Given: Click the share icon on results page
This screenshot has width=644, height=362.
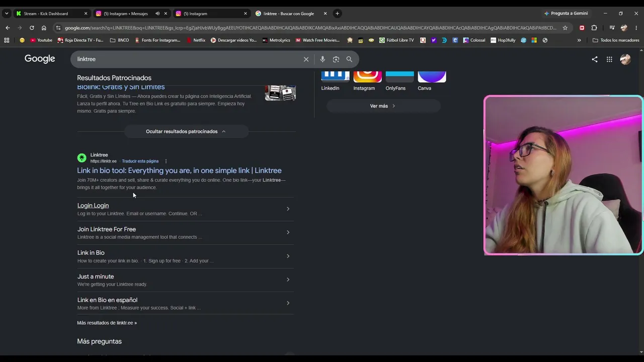Looking at the screenshot, I should [595, 59].
